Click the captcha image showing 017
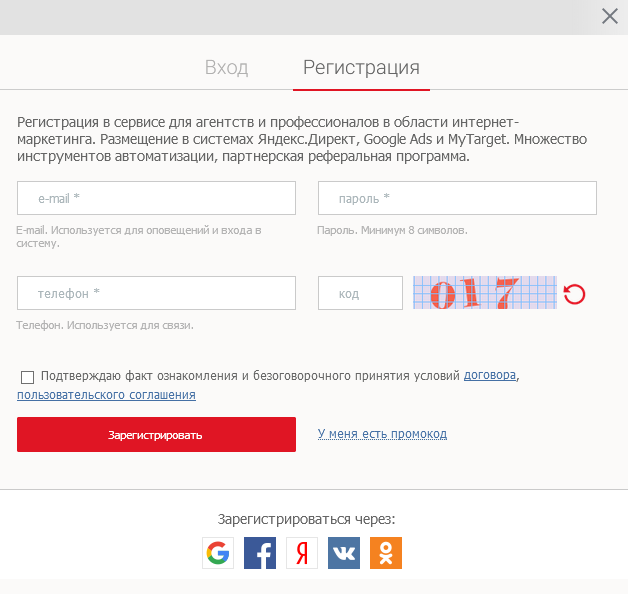The height and width of the screenshot is (594, 628). pos(485,293)
